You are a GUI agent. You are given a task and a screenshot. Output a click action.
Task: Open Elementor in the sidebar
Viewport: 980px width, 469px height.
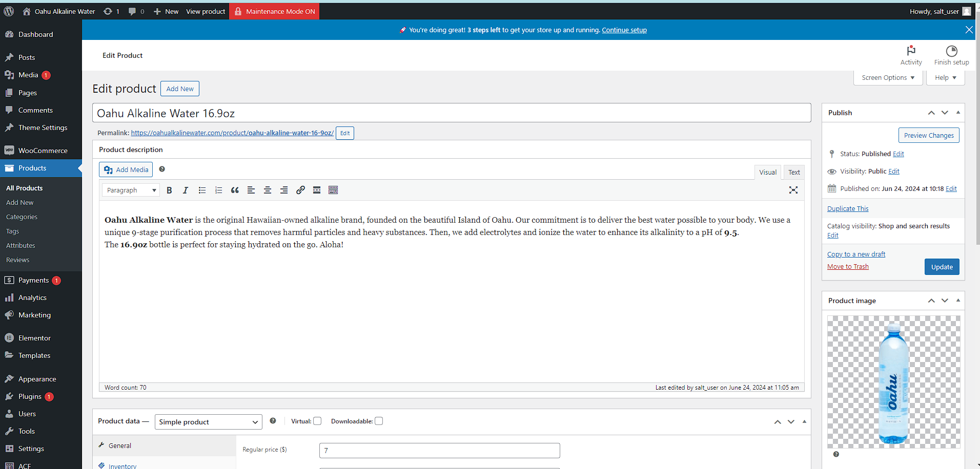coord(41,338)
